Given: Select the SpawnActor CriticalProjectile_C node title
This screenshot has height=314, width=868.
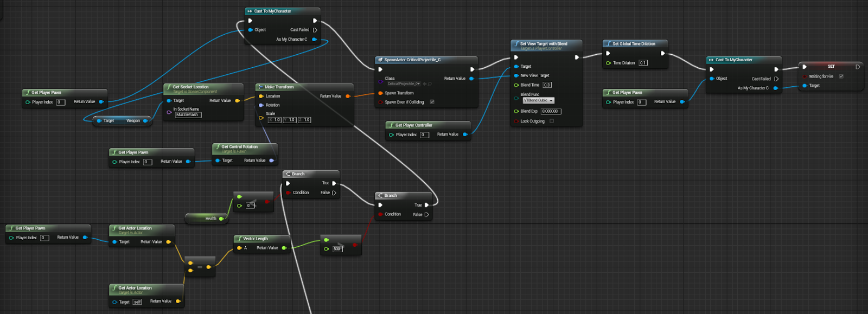Looking at the screenshot, I should 412,60.
